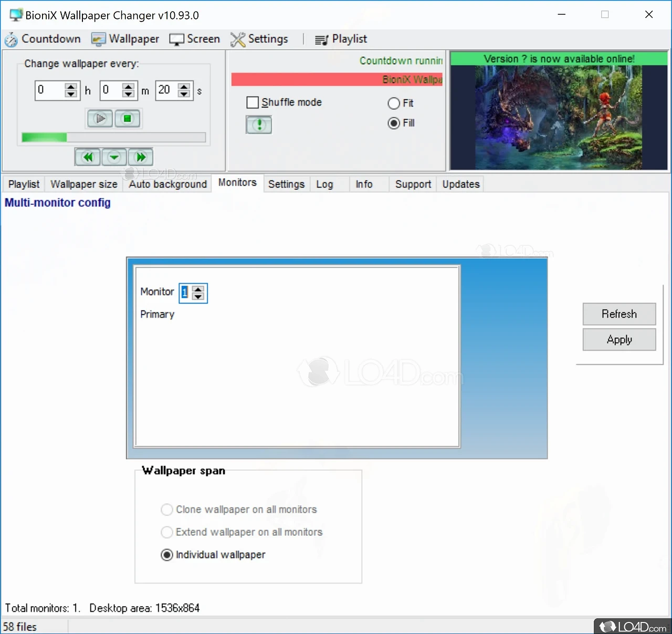Click the Monitor number field
The width and height of the screenshot is (672, 634).
(185, 293)
